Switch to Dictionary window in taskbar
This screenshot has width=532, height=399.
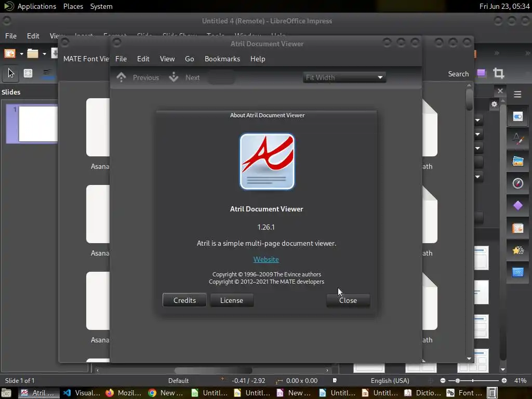point(422,393)
